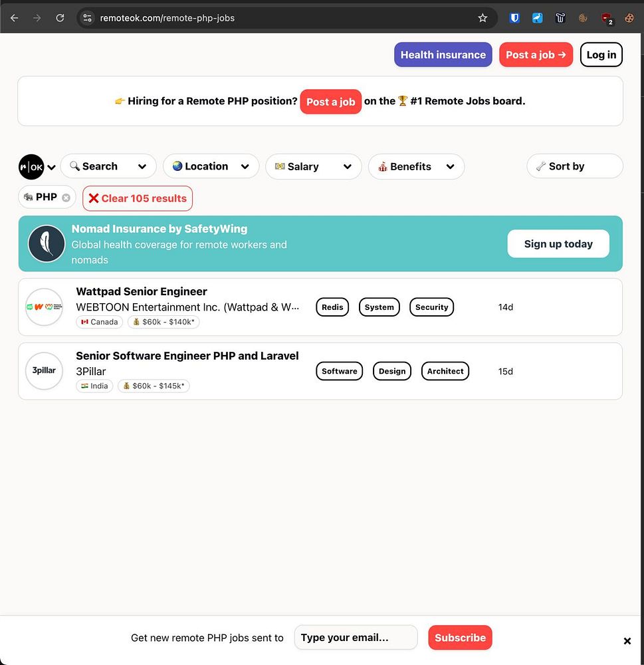The image size is (644, 665).
Task: Expand the menu arrow beside Remote OK logo
Action: coord(52,167)
